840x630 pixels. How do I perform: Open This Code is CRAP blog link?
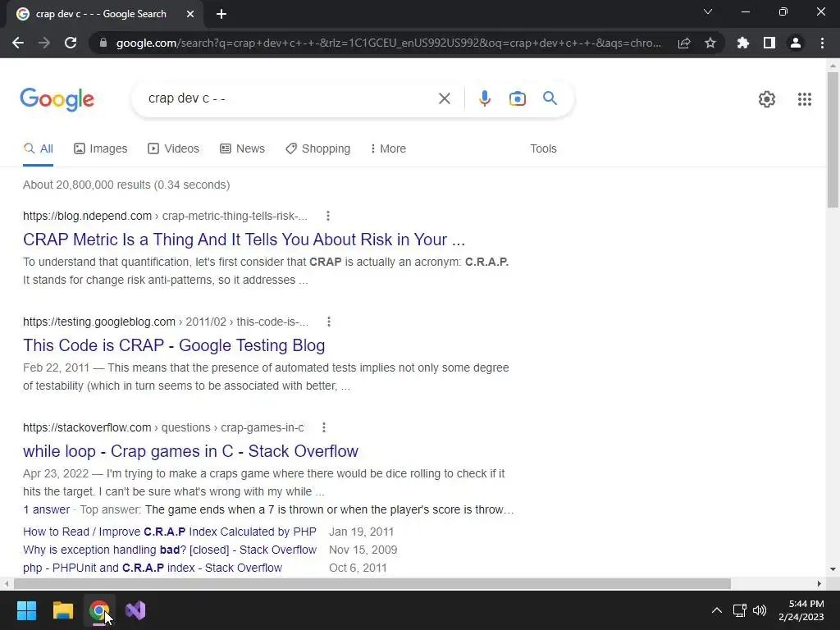coord(174,345)
